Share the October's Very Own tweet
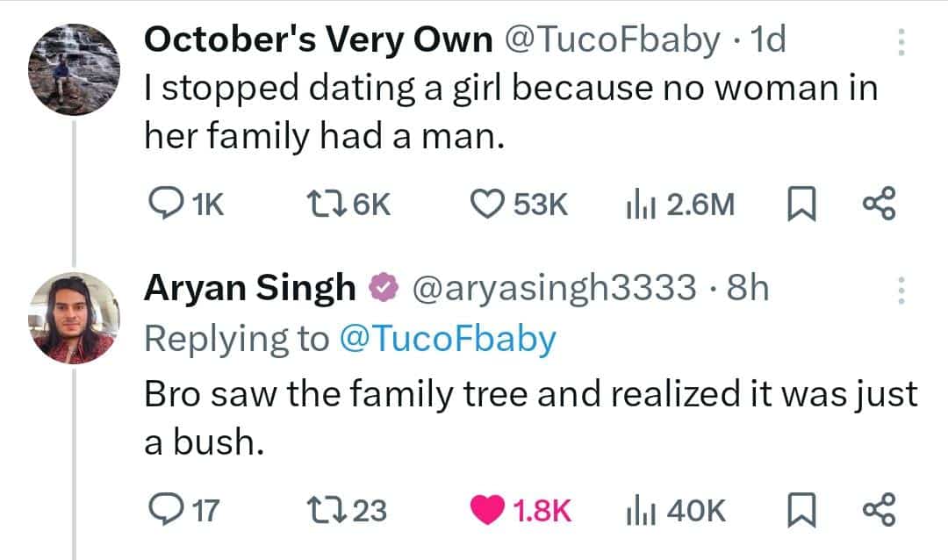This screenshot has height=560, width=948. click(x=878, y=205)
